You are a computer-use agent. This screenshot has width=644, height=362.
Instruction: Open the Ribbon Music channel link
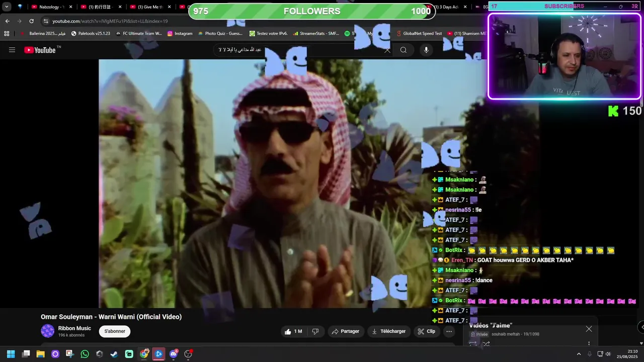pyautogui.click(x=74, y=328)
